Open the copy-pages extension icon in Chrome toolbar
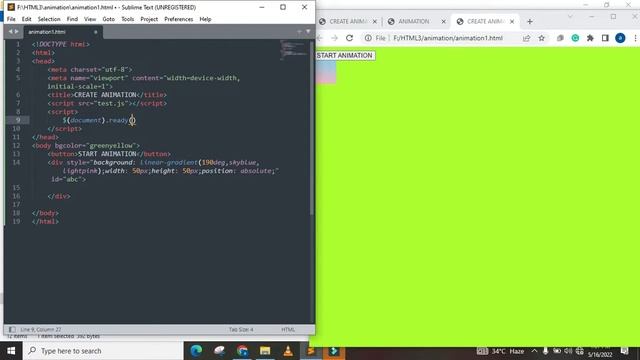The height and width of the screenshot is (360, 640). pyautogui.click(x=560, y=38)
